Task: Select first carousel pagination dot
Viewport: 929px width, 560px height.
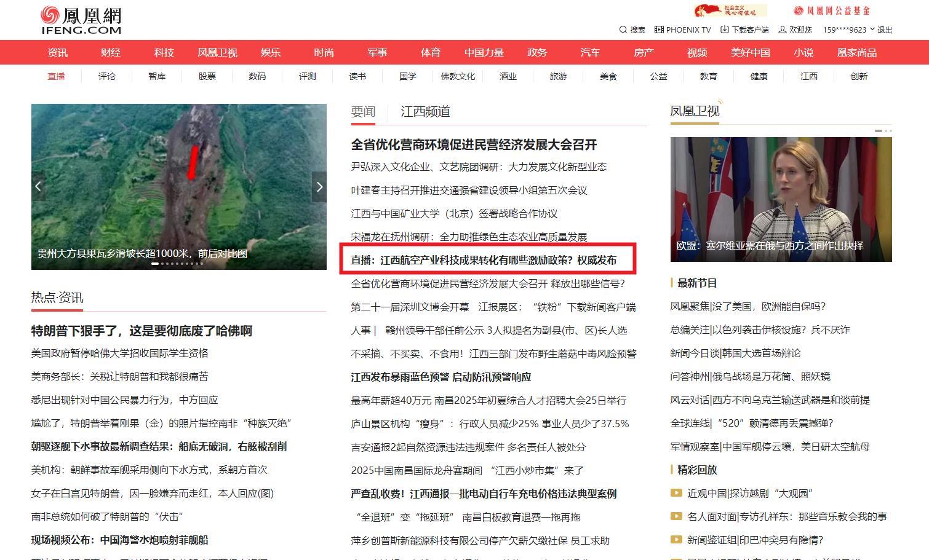Action: (155, 264)
